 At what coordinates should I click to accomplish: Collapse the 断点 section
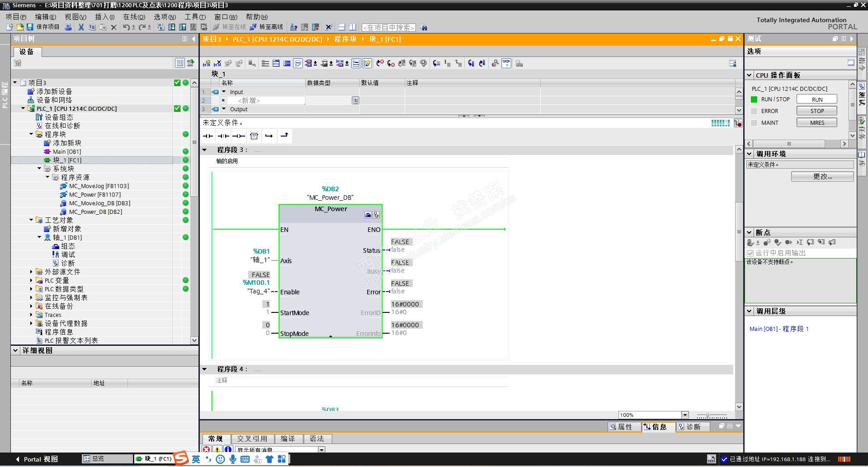click(750, 232)
